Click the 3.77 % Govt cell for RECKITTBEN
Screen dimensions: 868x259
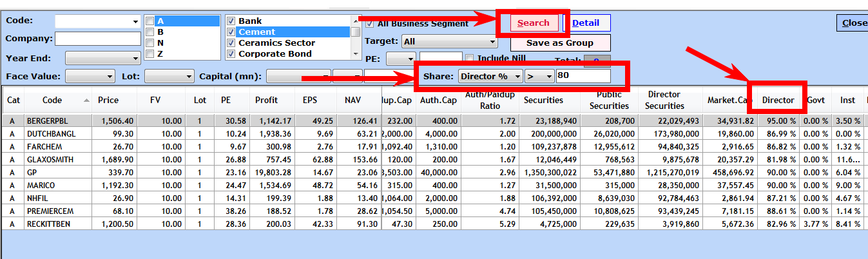[x=816, y=224]
